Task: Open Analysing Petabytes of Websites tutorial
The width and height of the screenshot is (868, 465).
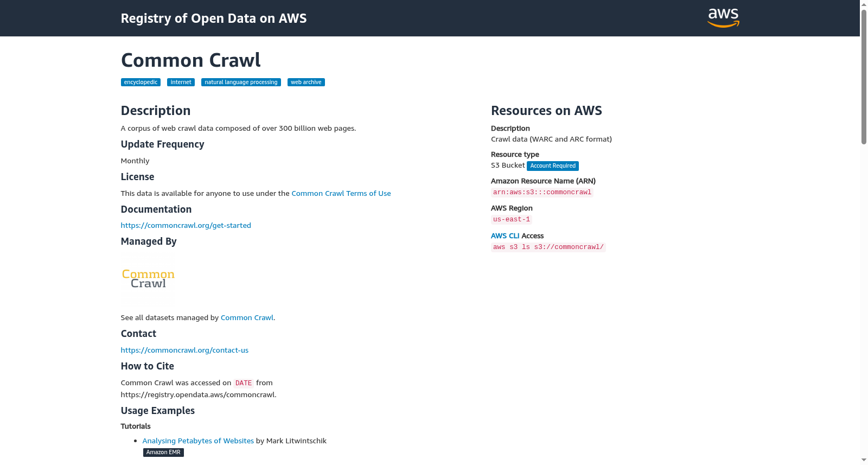Action: click(x=198, y=441)
